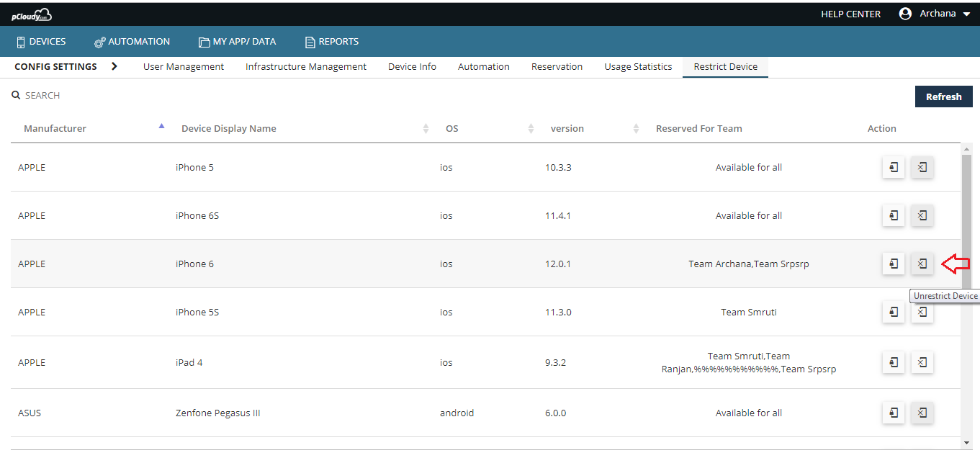Expand CONFIG SETTINGS chevron arrow

click(114, 66)
